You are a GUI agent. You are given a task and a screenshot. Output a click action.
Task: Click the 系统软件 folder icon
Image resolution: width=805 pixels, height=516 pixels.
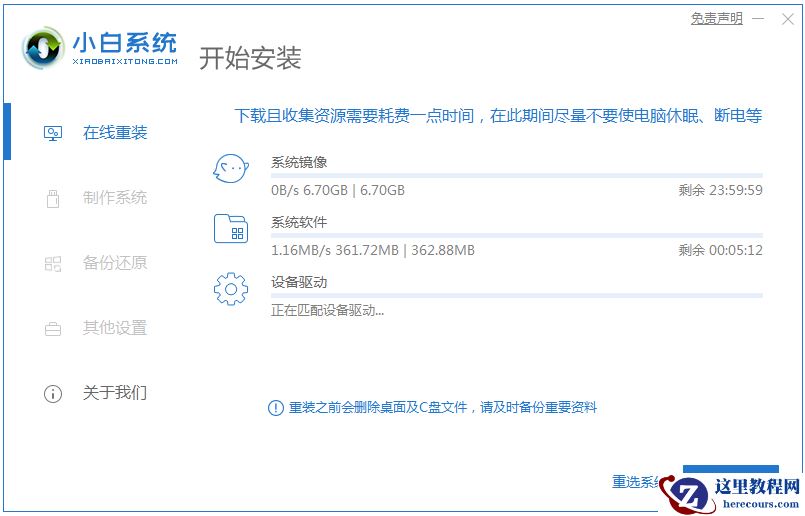pyautogui.click(x=231, y=228)
